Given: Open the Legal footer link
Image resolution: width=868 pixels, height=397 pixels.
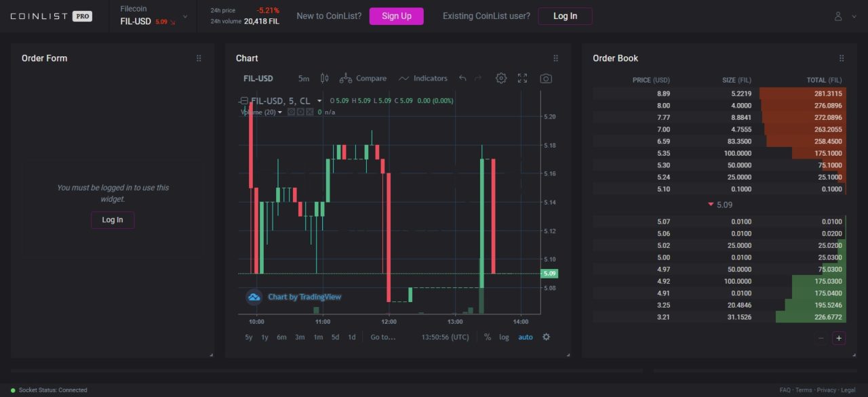Looking at the screenshot, I should click(848, 390).
